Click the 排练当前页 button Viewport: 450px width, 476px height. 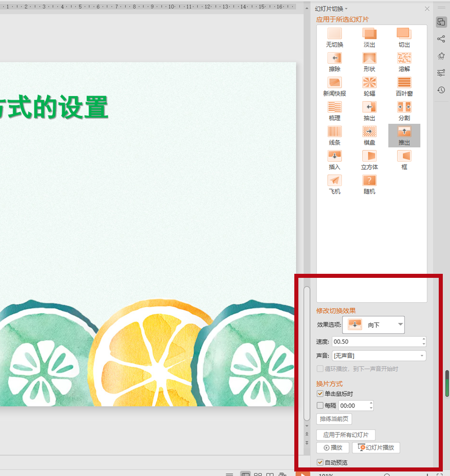tap(334, 419)
